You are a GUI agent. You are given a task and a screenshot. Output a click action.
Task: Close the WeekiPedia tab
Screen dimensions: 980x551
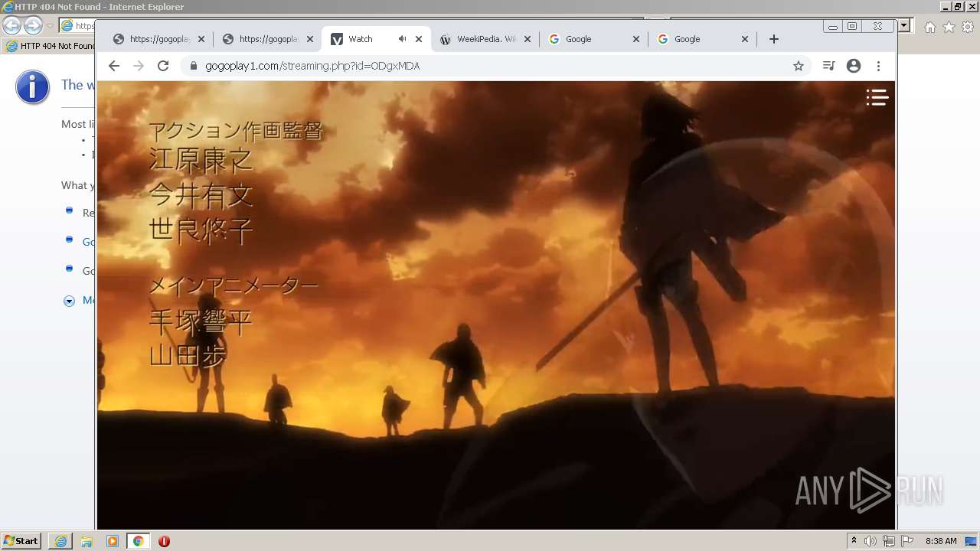click(528, 39)
